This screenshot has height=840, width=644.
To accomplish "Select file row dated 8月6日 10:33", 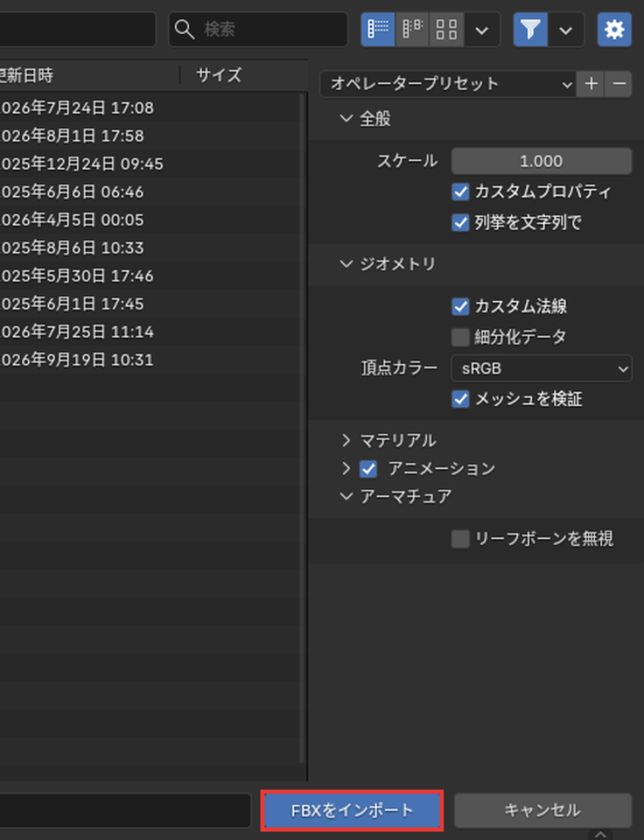I will (150, 248).
